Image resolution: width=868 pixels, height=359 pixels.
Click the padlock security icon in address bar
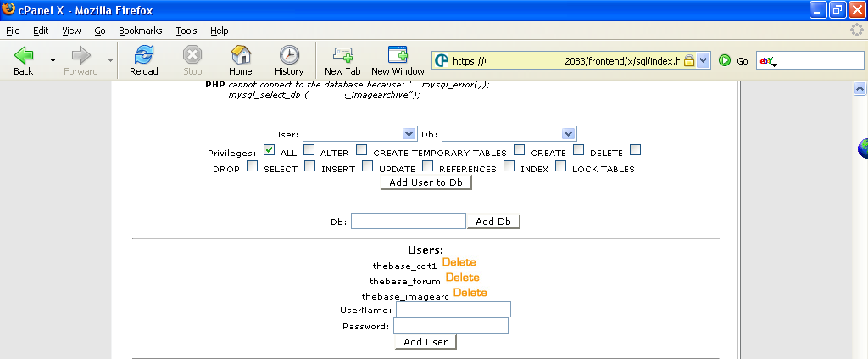tap(688, 60)
